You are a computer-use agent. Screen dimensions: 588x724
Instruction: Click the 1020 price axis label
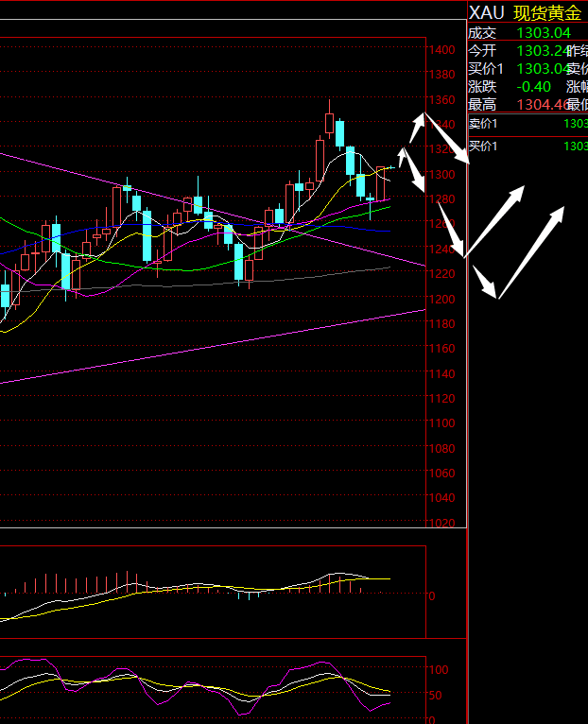click(x=442, y=523)
